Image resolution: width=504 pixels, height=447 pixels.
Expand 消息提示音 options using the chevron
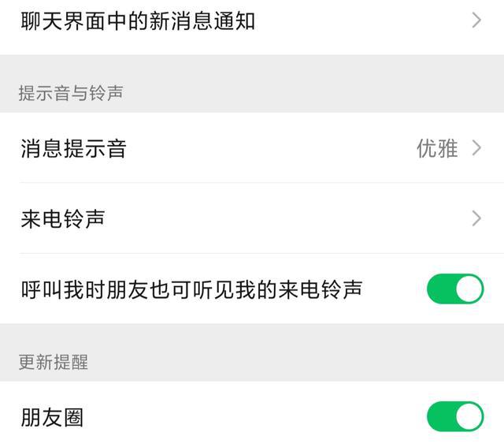coord(476,147)
